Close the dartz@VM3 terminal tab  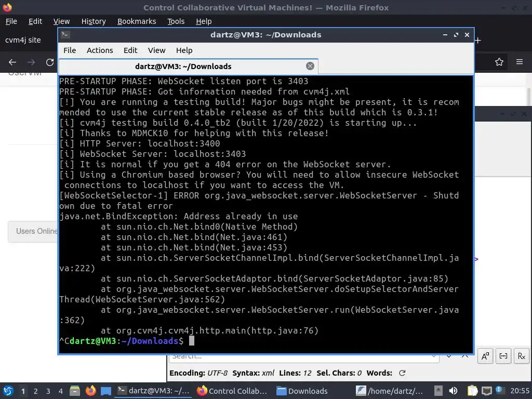pos(310,66)
